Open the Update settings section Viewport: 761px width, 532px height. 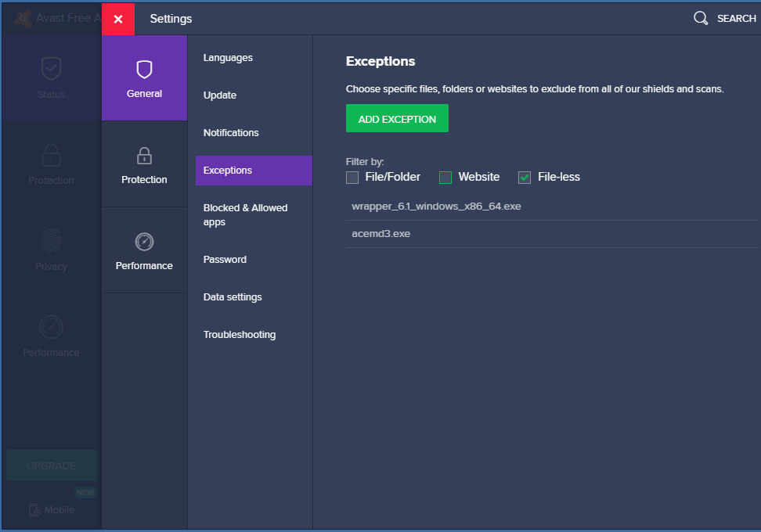pyautogui.click(x=219, y=95)
